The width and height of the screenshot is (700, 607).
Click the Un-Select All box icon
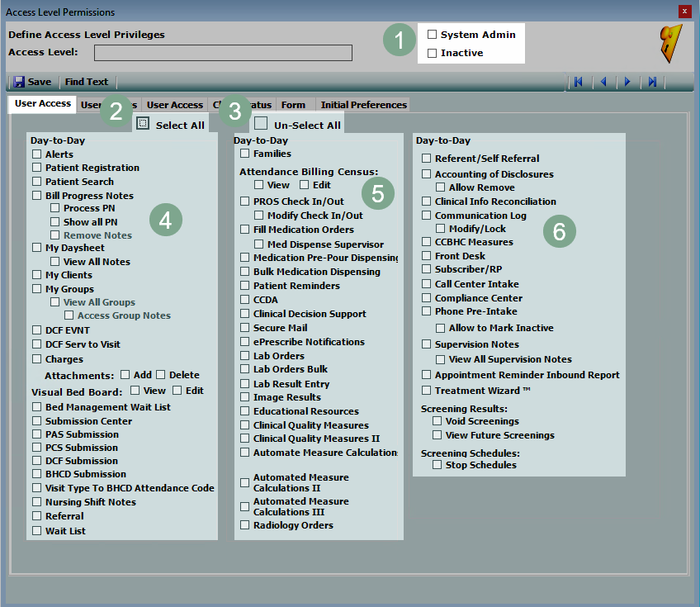(261, 124)
